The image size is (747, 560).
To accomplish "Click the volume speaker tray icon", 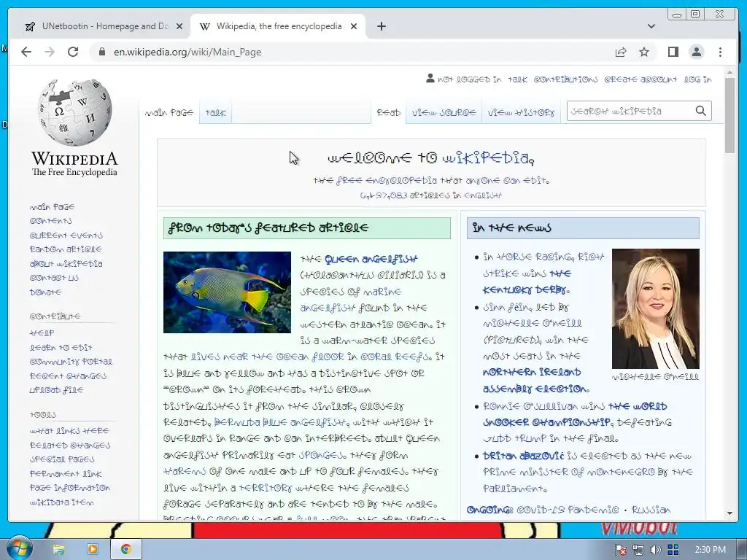I will (655, 550).
